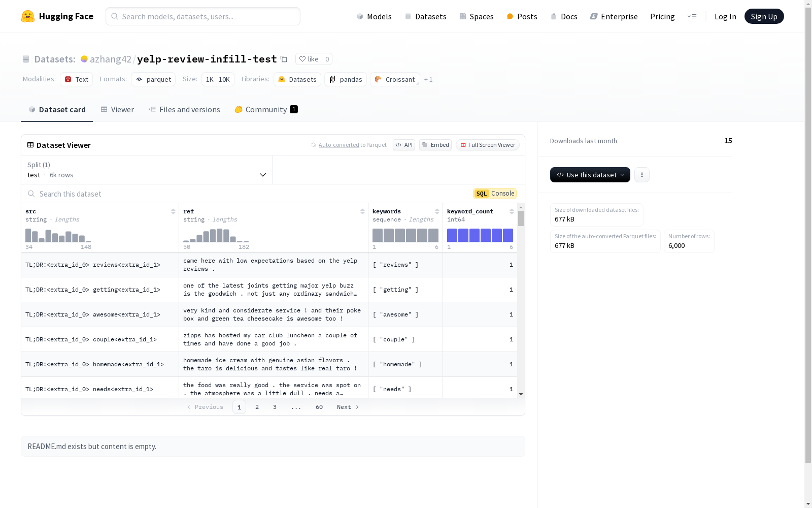
Task: Click the table scrollbar down arrow
Action: (521, 394)
